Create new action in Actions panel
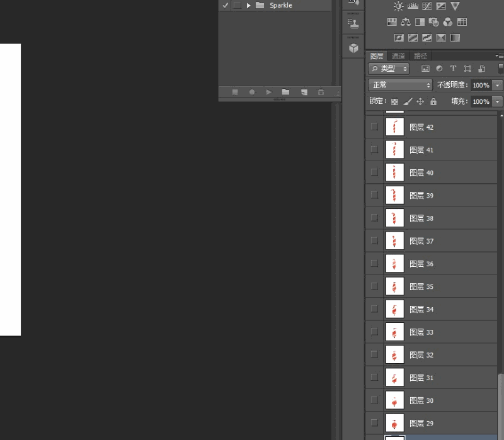Viewport: 504px width, 440px height. click(x=304, y=92)
